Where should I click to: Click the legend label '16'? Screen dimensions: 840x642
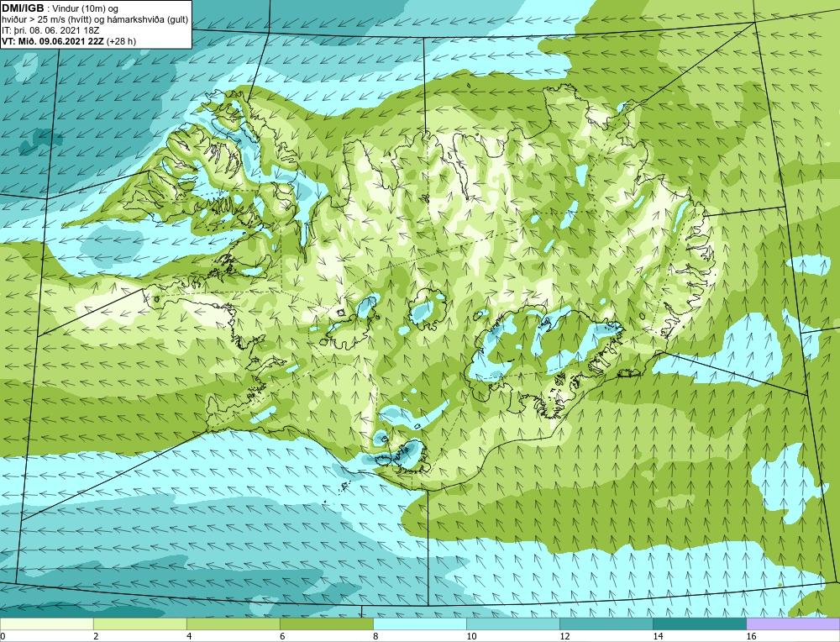tap(751, 636)
